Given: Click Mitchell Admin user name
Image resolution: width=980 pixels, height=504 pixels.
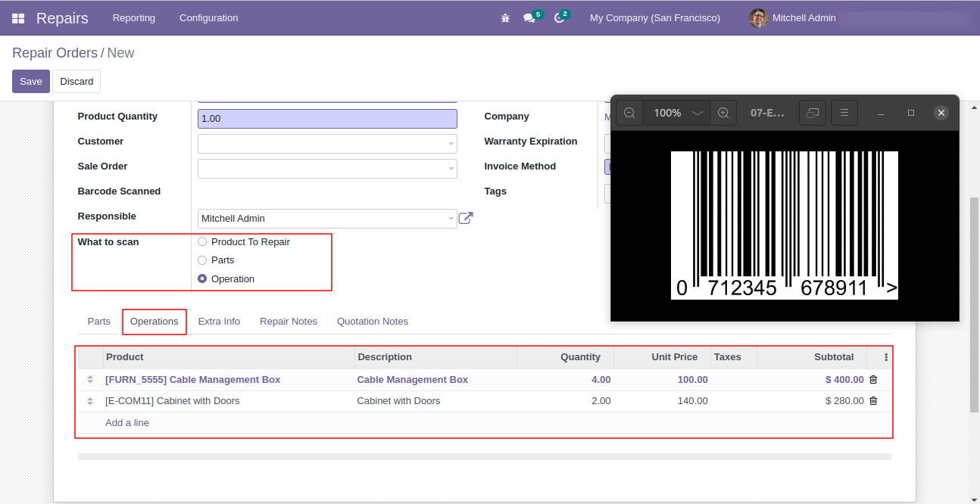Looking at the screenshot, I should (804, 17).
